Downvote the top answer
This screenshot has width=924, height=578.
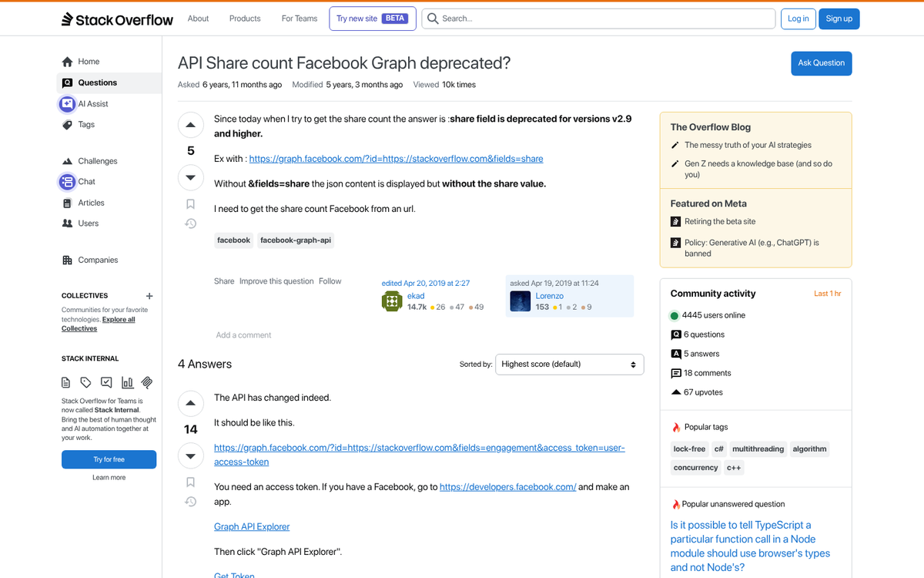[x=190, y=455]
